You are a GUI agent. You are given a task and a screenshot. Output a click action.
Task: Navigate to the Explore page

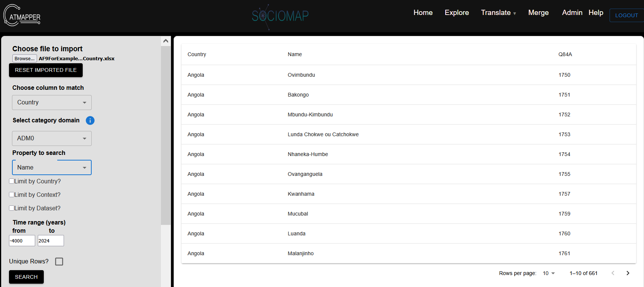click(457, 13)
